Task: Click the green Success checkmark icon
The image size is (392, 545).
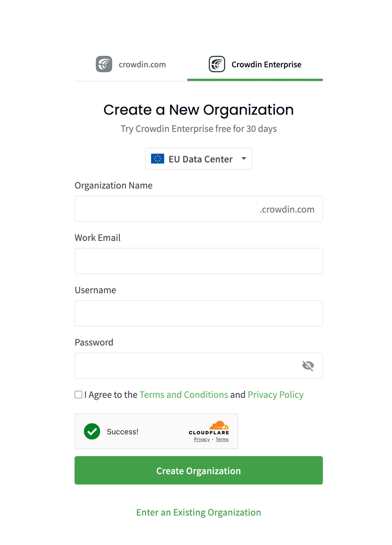Action: 92,431
